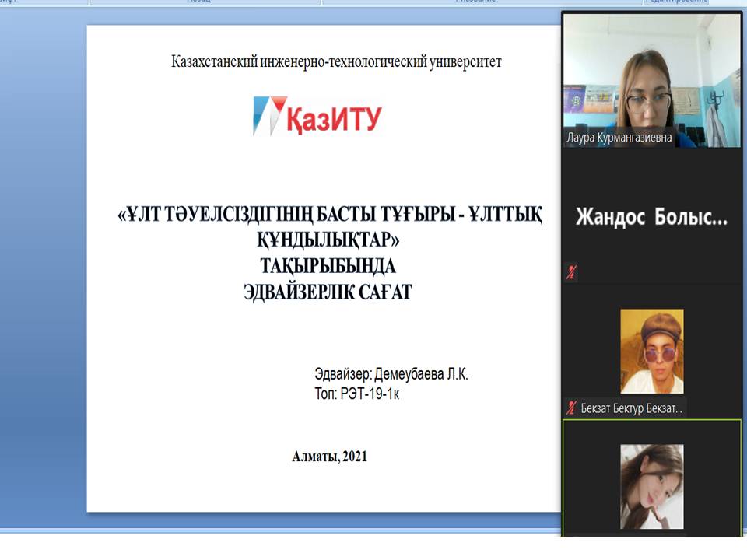Screen dimensions: 747x560
Task: Click the Бекзат Бектур name label
Action: pyautogui.click(x=633, y=408)
